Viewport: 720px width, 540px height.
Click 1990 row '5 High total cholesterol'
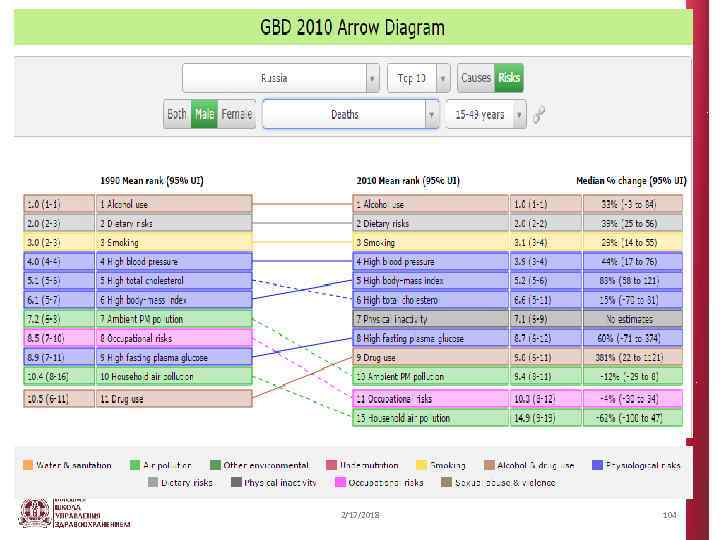click(174, 281)
